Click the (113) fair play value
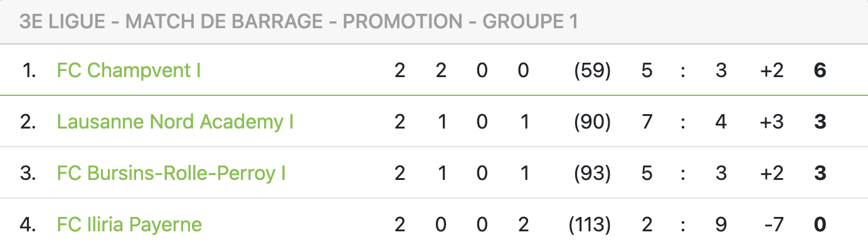This screenshot has width=868, height=247. pos(590,224)
